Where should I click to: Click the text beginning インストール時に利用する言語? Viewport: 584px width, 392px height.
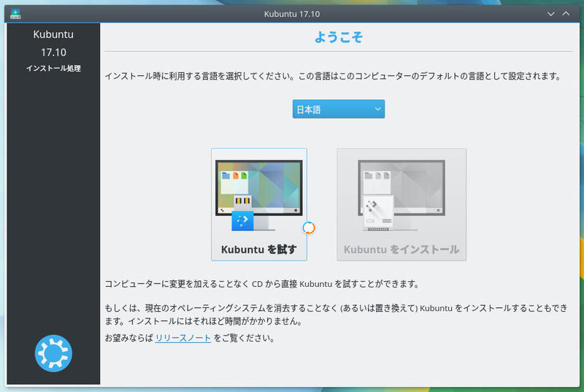coord(333,77)
